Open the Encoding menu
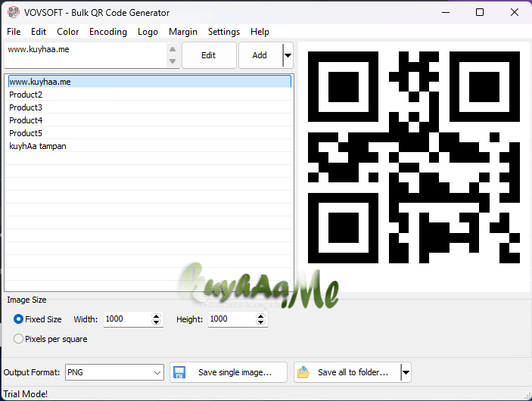Viewport: 532px width, 401px height. pos(108,32)
